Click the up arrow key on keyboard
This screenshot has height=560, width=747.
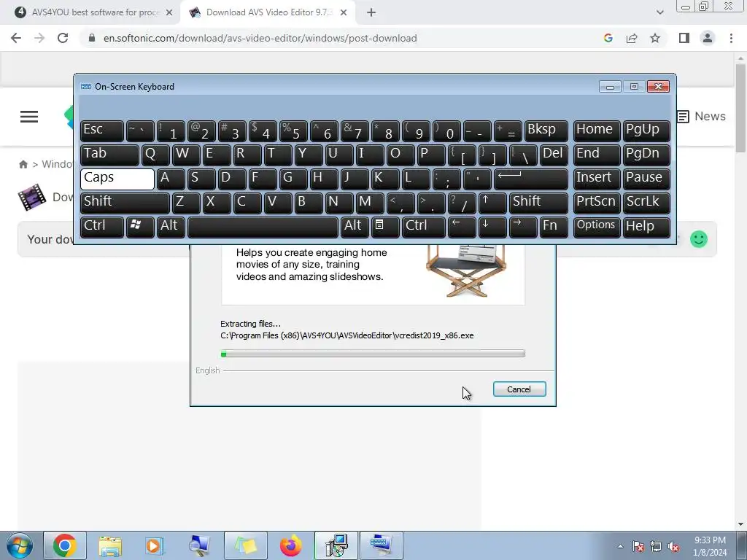pyautogui.click(x=492, y=203)
